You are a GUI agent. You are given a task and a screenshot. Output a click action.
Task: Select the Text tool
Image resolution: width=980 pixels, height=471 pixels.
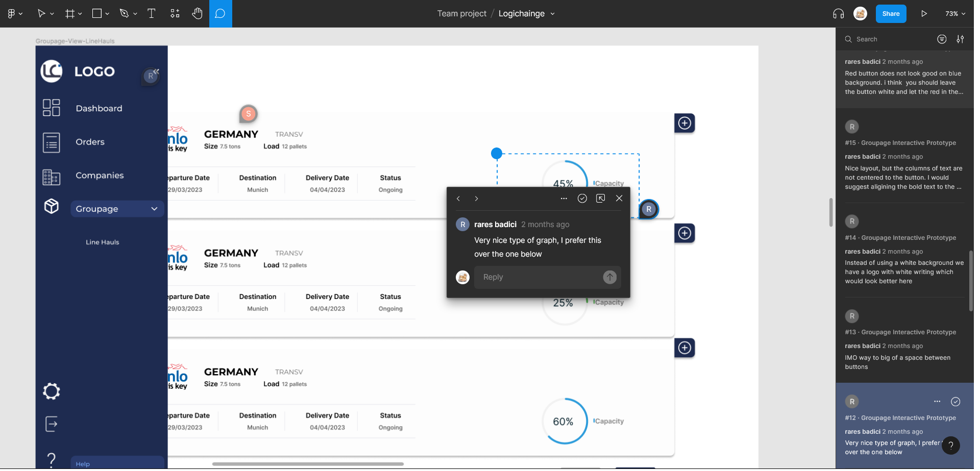tap(151, 13)
